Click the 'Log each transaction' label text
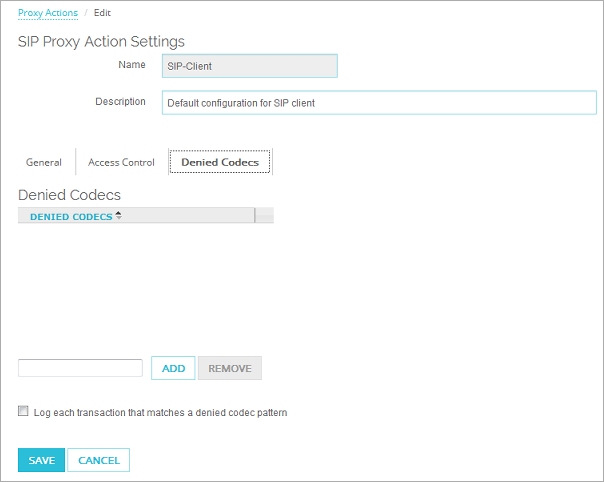The image size is (604, 482). [160, 412]
